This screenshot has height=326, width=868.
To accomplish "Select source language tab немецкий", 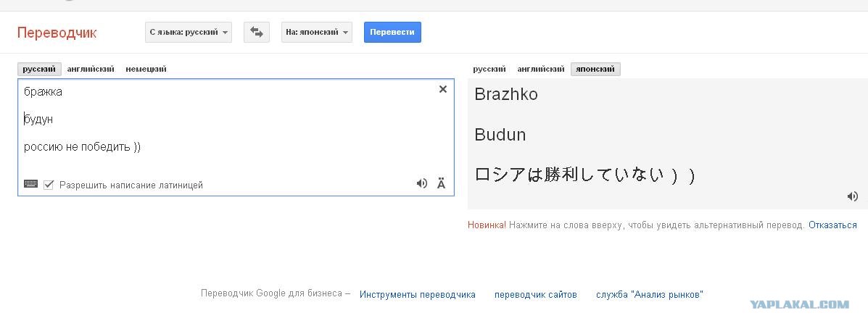I will tap(146, 70).
